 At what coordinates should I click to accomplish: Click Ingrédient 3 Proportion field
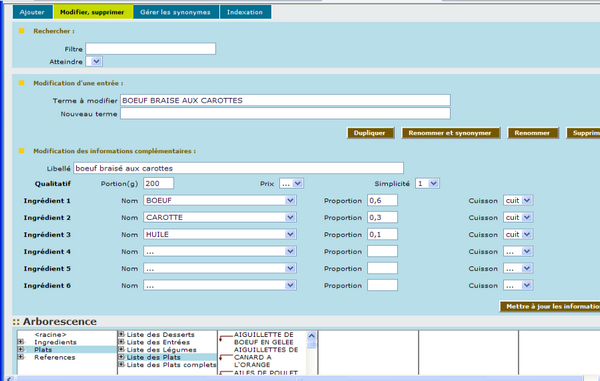point(382,234)
